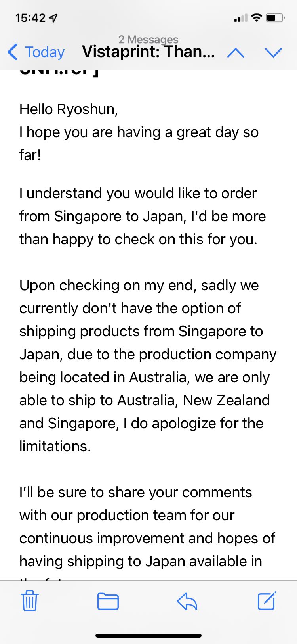Open reply options with the reply arrow
297x644 pixels.
coord(187,601)
